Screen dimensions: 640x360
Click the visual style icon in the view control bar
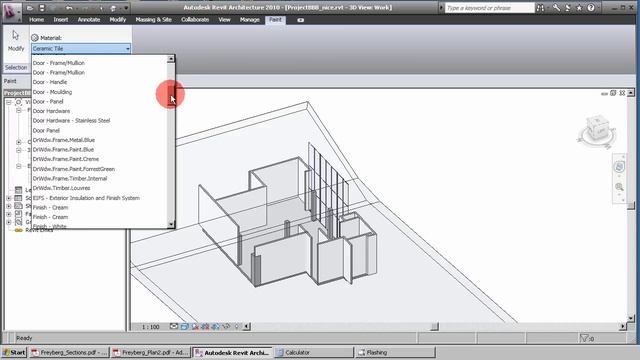tap(184, 327)
